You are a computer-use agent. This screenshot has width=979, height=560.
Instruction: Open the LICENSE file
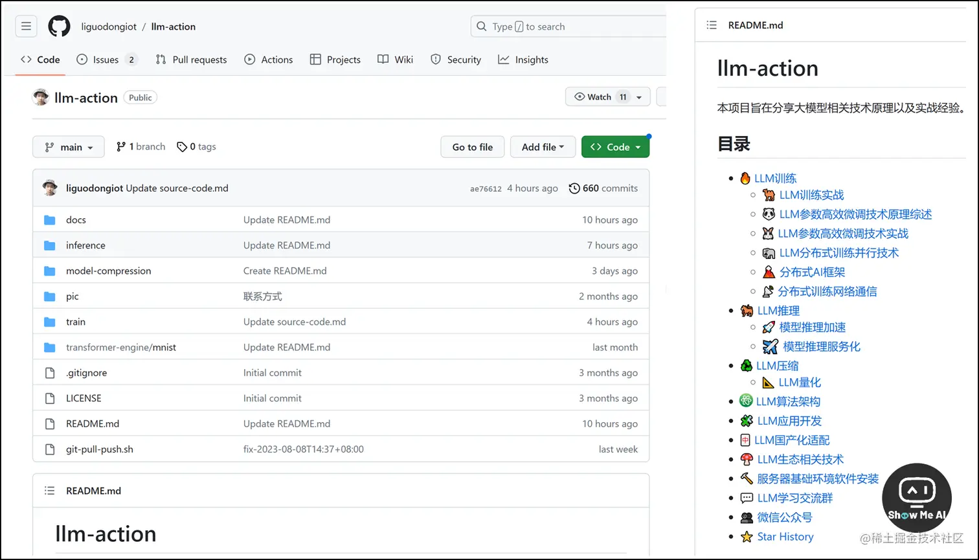(x=84, y=398)
